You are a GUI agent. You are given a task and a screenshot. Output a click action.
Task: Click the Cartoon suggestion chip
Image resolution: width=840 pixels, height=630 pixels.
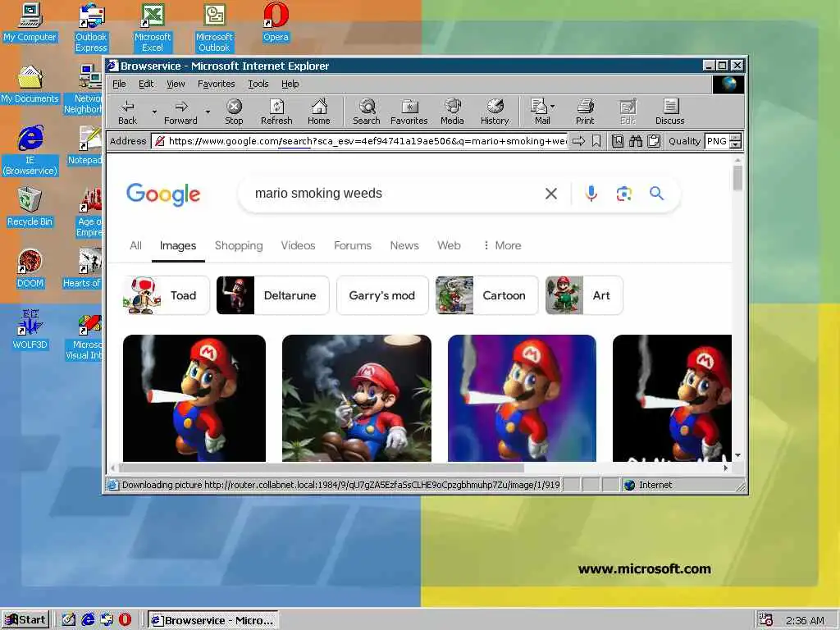(x=486, y=295)
